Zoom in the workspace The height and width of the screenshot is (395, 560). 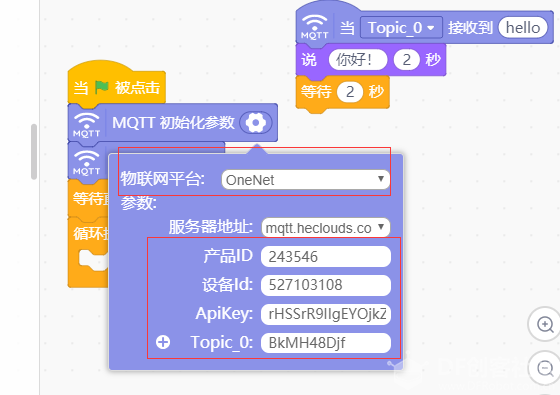coord(545,325)
